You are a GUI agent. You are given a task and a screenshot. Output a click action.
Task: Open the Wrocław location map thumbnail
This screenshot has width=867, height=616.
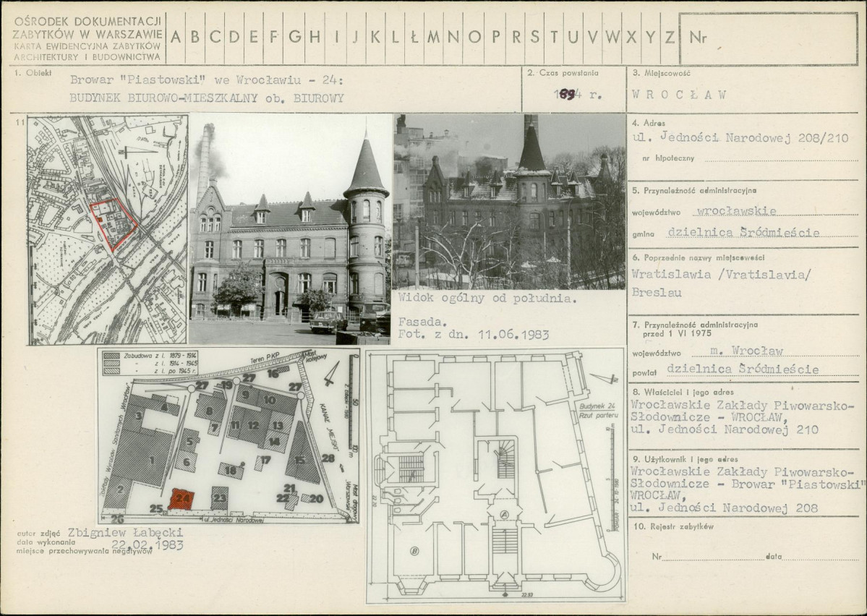click(x=108, y=229)
